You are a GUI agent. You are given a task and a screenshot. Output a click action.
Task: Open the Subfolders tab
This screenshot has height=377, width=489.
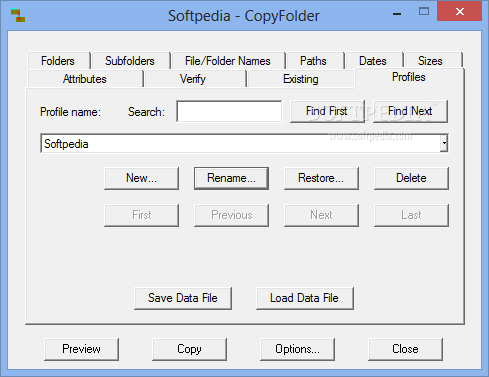click(x=130, y=61)
